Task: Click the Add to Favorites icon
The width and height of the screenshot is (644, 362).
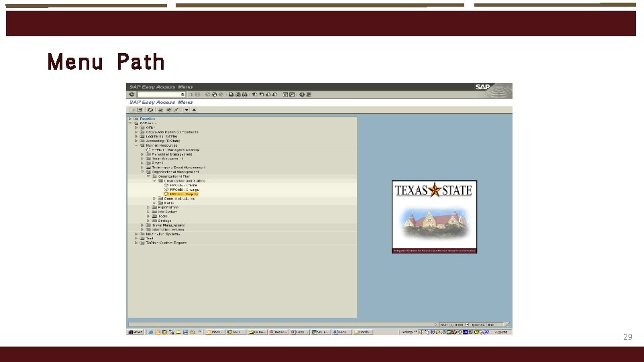Action: pyautogui.click(x=160, y=109)
